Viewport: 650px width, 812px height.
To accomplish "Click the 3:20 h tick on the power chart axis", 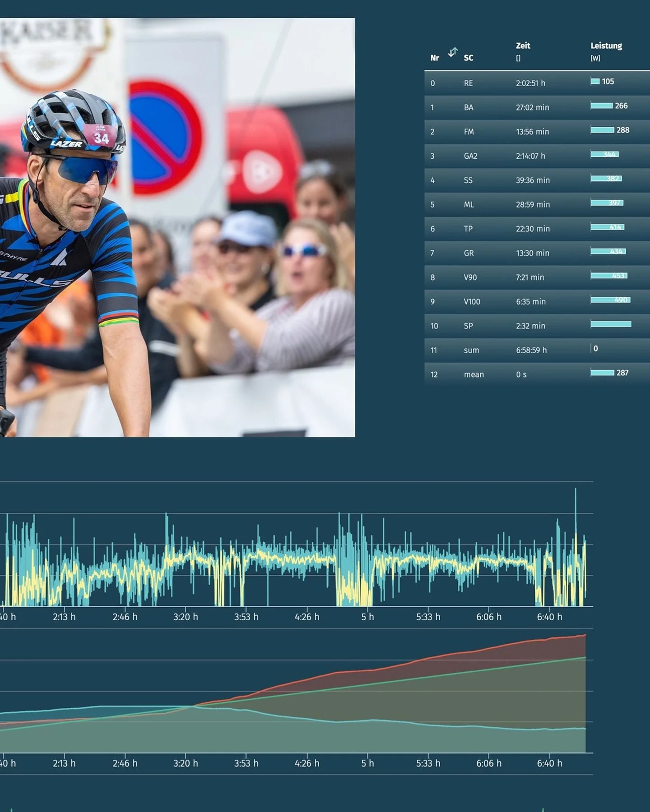I will 186,617.
